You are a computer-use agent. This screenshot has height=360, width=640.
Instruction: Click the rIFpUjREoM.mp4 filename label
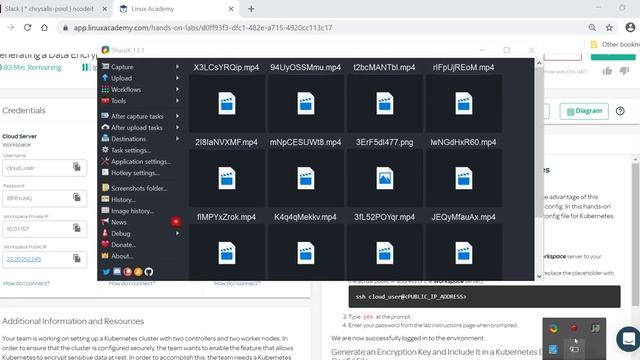[463, 67]
